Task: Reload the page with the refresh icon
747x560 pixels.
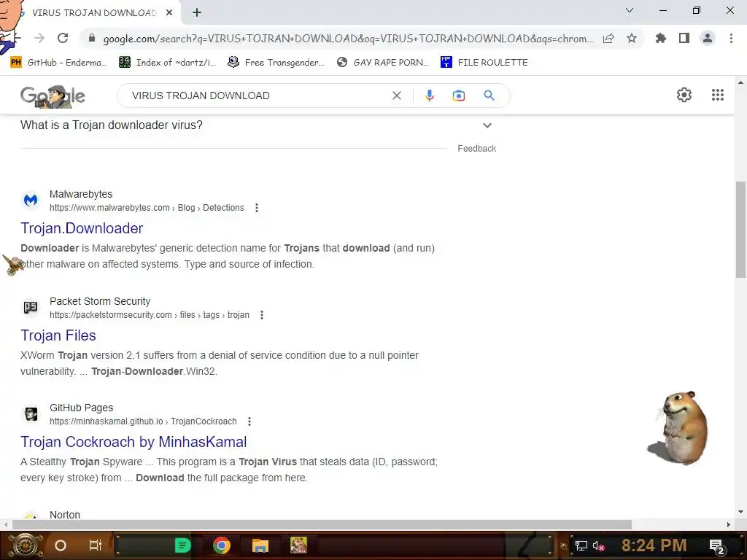Action: (63, 38)
